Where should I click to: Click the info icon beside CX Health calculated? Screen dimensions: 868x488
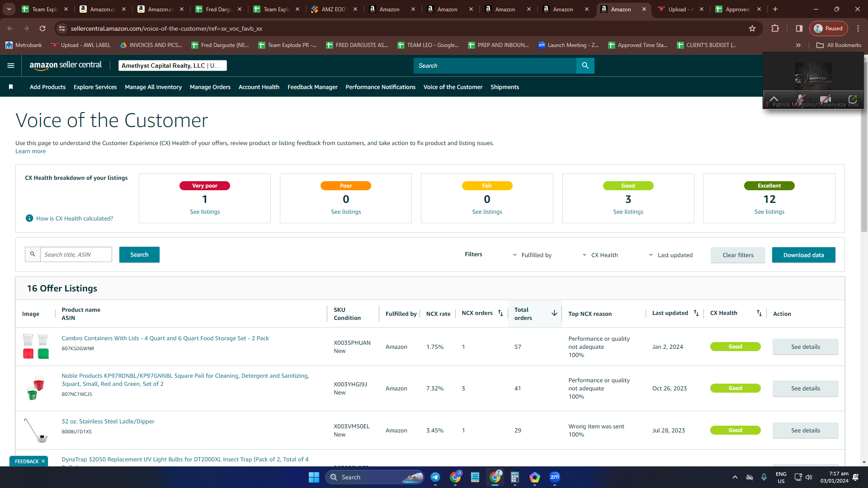click(29, 218)
